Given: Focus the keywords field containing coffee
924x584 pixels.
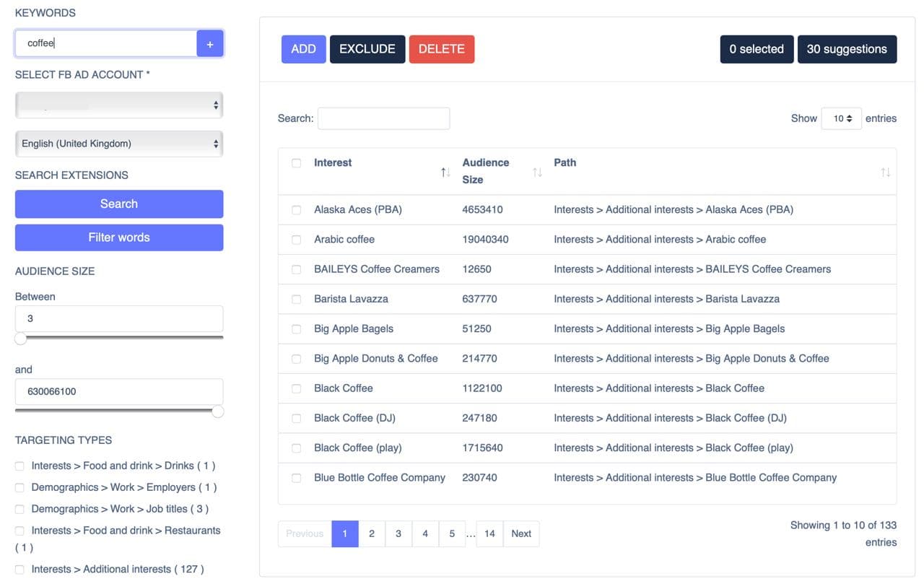Looking at the screenshot, I should coord(106,44).
